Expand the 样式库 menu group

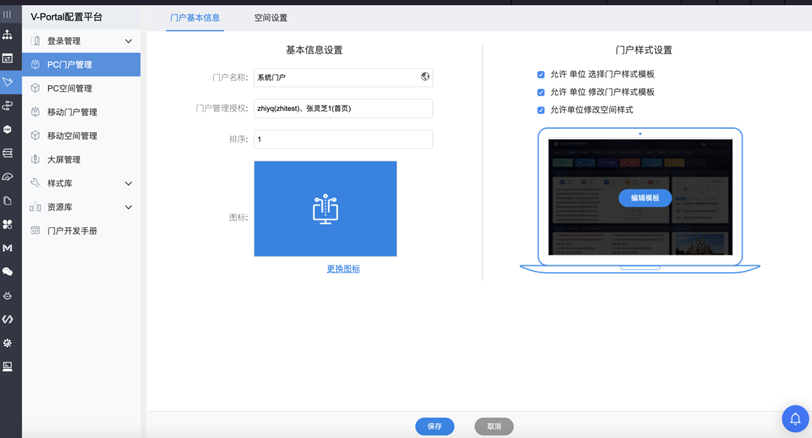point(128,183)
